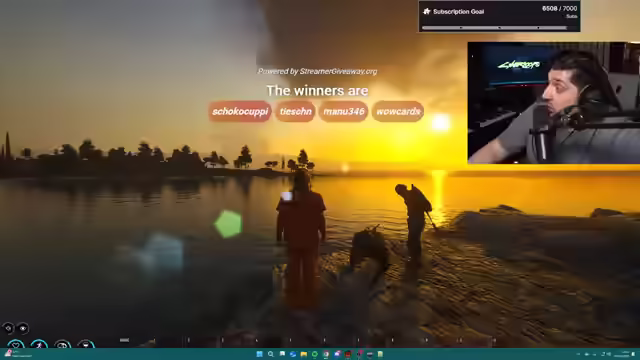Click the thirst cup HUD icon
This screenshot has width=640, height=360.
point(86,344)
